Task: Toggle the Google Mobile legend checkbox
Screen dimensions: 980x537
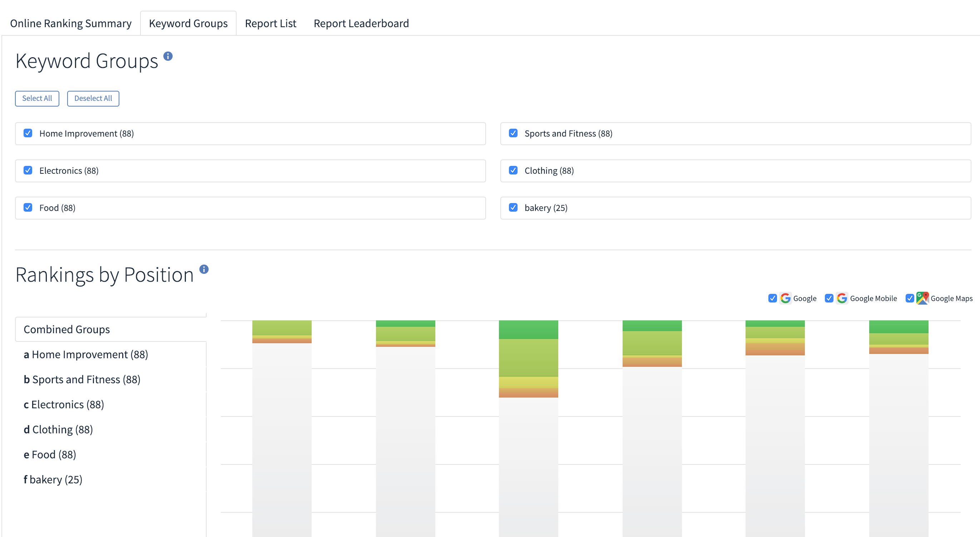Action: pos(829,299)
